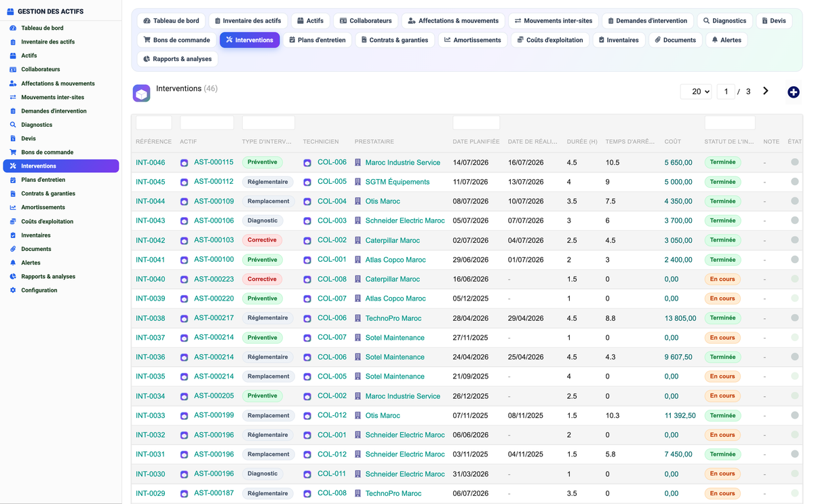Click the asset icon next to AST-000115
Screen dimensions: 814x504
pos(184,163)
